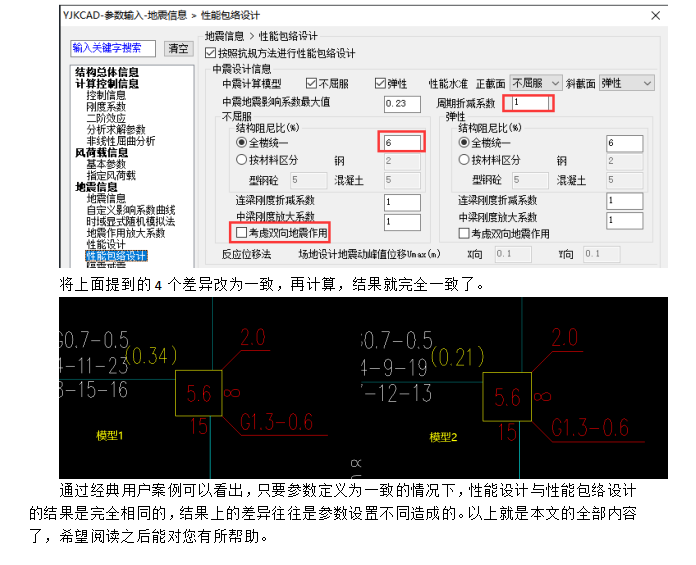Select 全楼统一 radio in 不屈服 group
696x565 pixels.
[x=241, y=142]
